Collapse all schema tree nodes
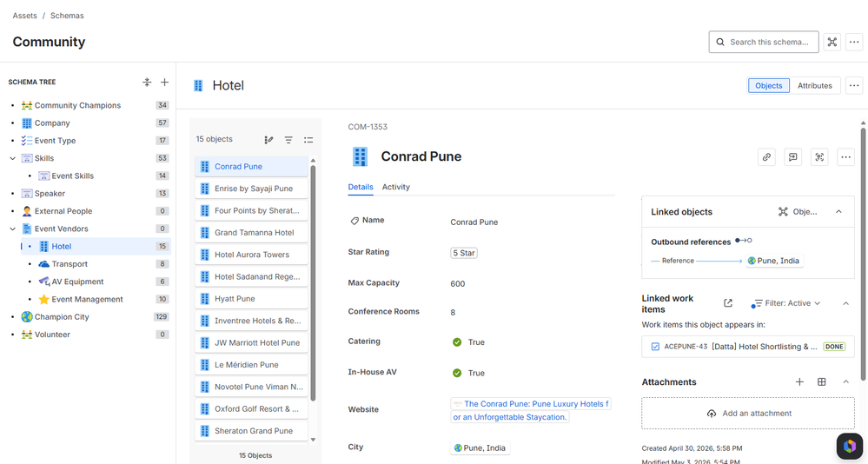The width and height of the screenshot is (868, 464). coord(147,82)
